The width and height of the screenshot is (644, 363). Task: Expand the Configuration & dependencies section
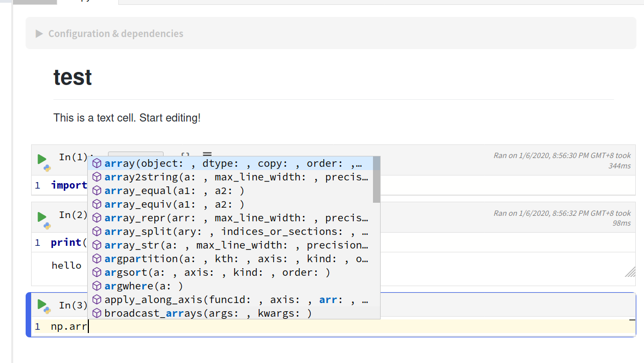point(39,34)
